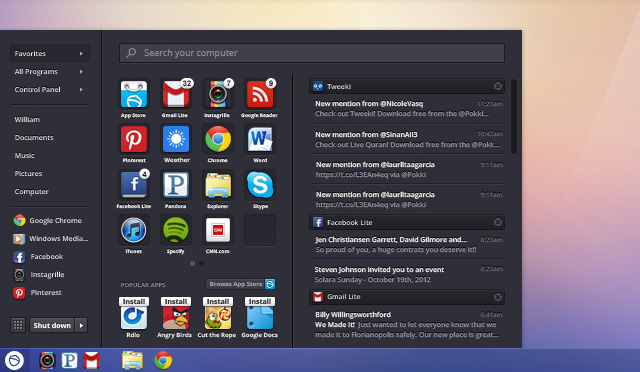
Task: Open Jen Christiansen Garrett Facebook notification
Action: click(407, 245)
